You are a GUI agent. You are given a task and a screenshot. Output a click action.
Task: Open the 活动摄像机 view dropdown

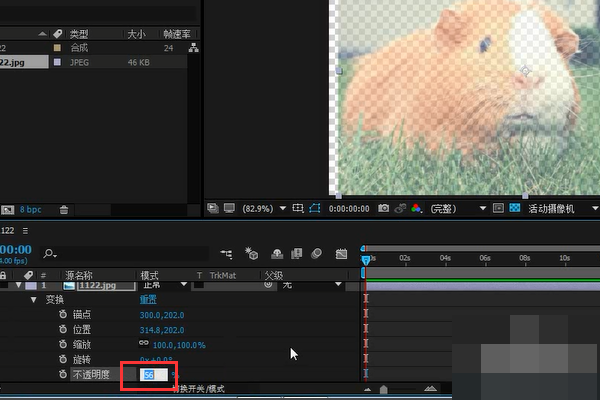click(563, 209)
